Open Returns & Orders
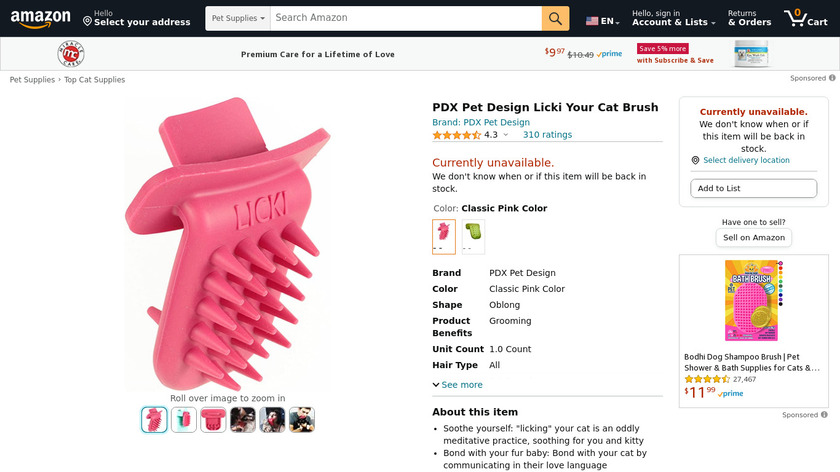The width and height of the screenshot is (840, 472). click(749, 18)
